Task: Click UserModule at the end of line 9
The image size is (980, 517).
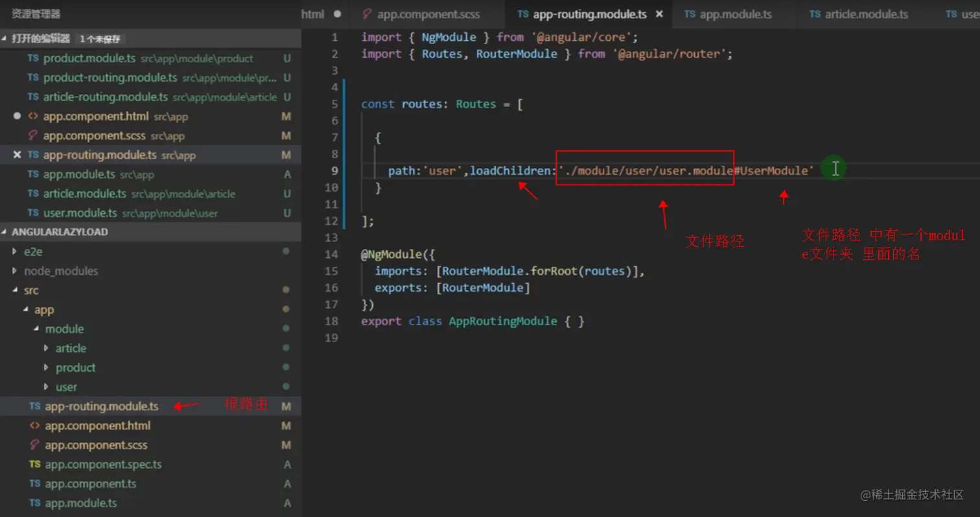Action: coord(774,170)
